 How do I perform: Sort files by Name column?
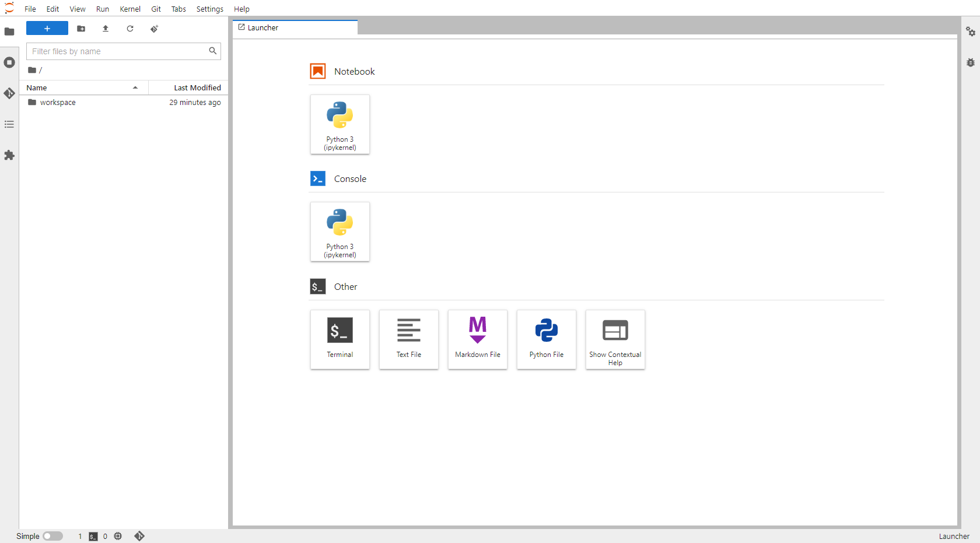83,87
